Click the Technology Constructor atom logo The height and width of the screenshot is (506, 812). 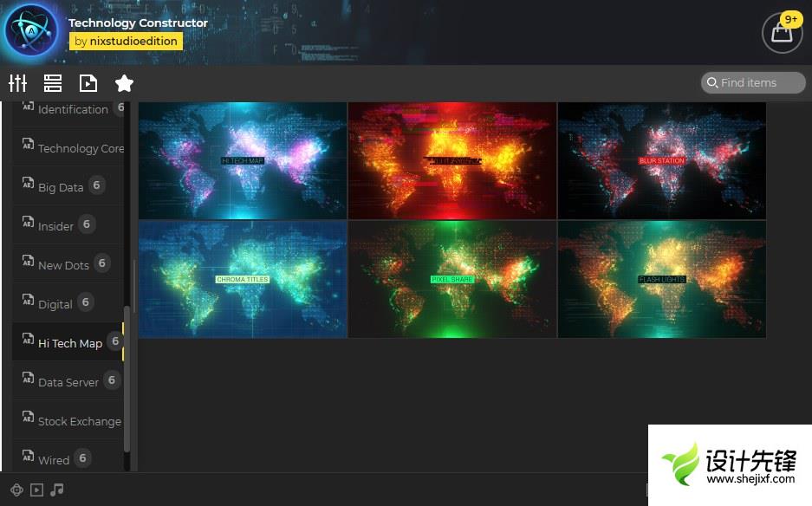tap(31, 31)
